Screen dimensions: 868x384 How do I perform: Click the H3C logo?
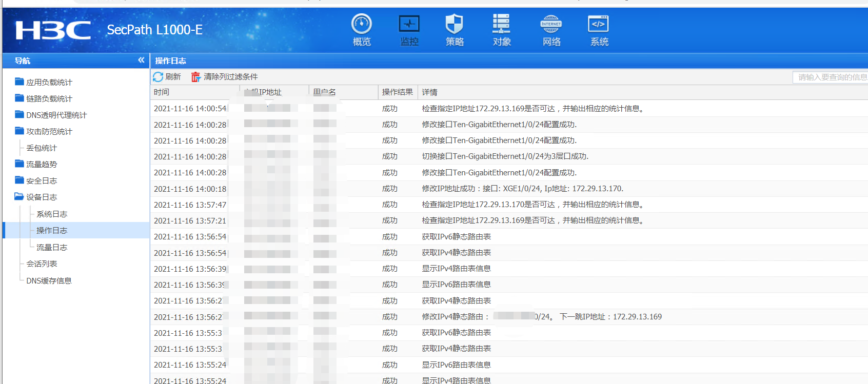click(53, 30)
